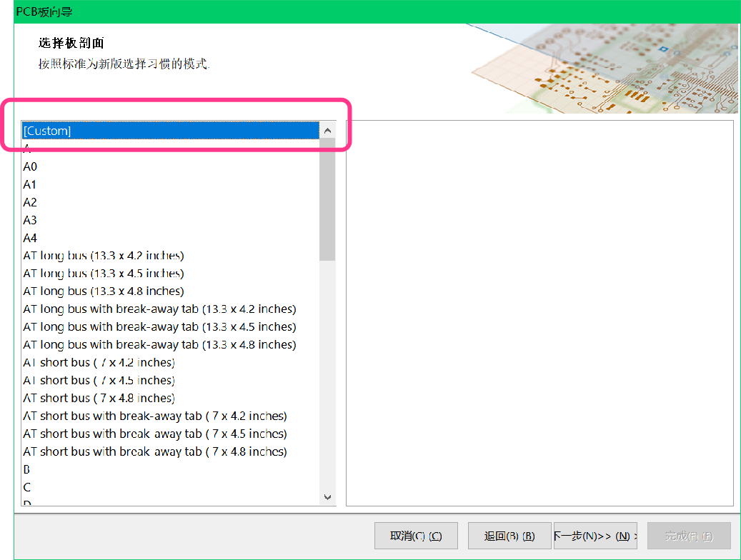Click the 取消(C) cancel button
The height and width of the screenshot is (560, 741).
(x=416, y=536)
